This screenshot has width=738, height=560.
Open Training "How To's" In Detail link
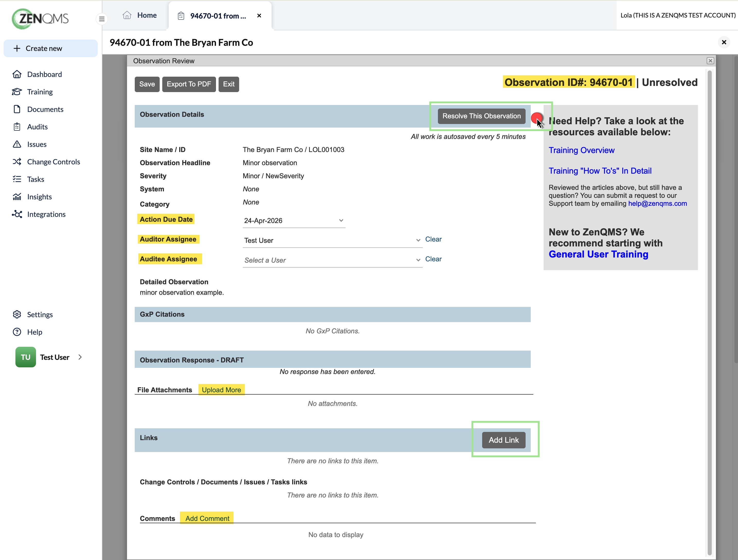(x=600, y=171)
